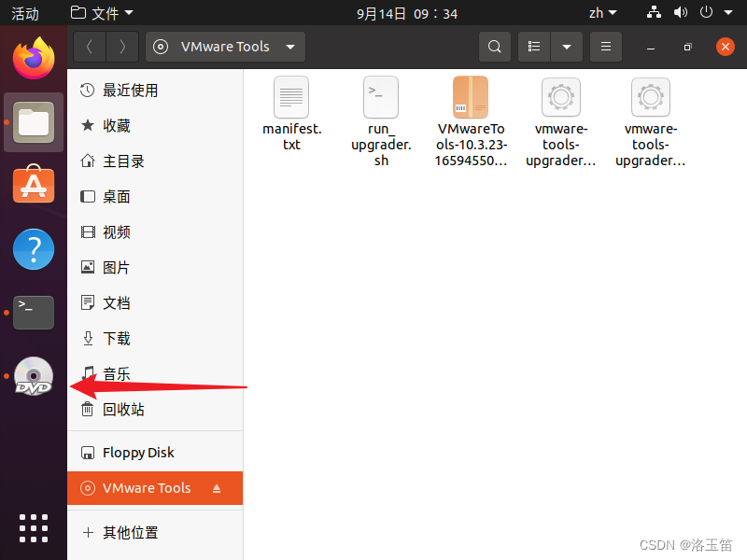
Task: Open the 最近使用 sidebar entry
Action: [155, 90]
